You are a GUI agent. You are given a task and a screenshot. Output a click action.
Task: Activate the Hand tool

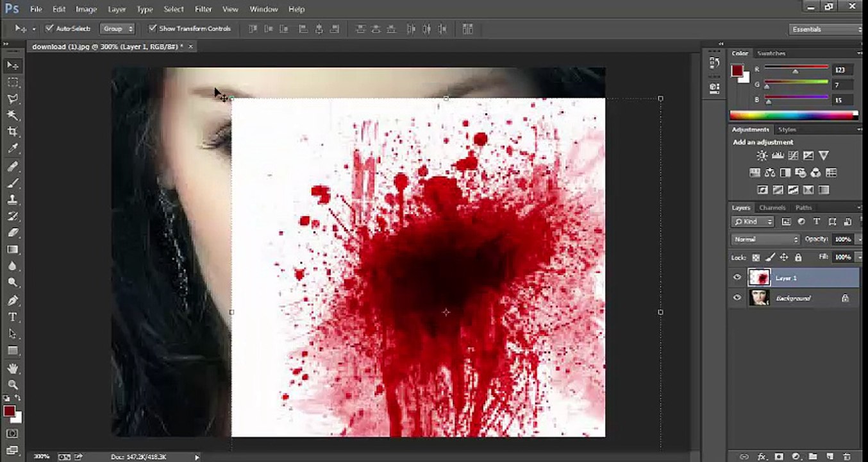(x=12, y=368)
